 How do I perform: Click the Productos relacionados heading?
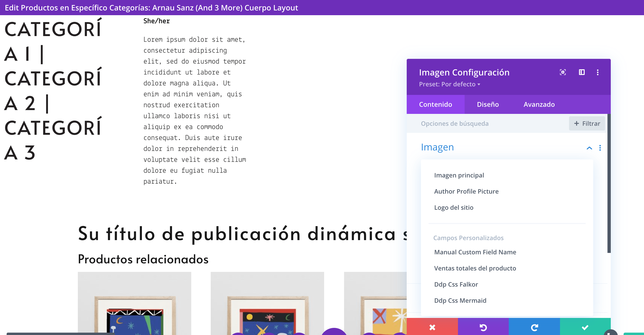tap(143, 259)
